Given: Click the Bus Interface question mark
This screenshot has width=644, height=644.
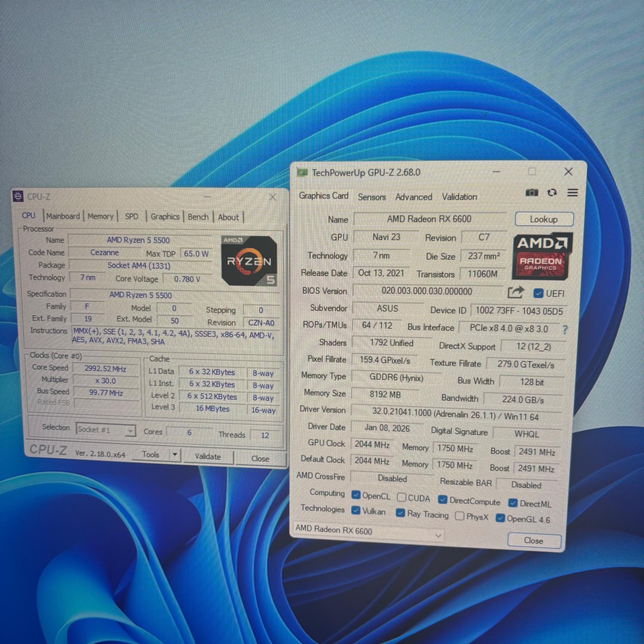Looking at the screenshot, I should click(565, 330).
